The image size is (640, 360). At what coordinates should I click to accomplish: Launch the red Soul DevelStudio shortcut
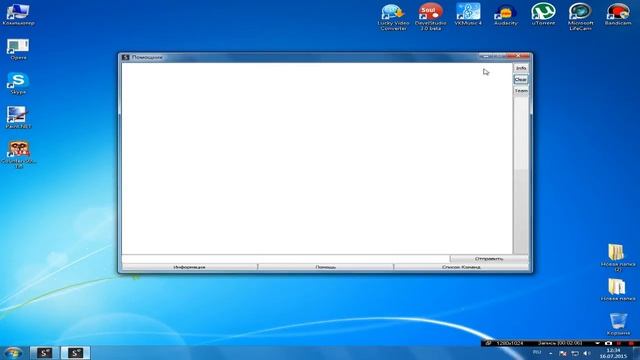(x=430, y=17)
